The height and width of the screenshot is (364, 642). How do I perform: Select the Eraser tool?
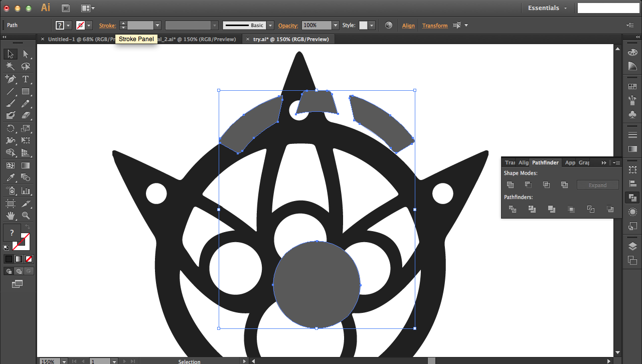(26, 116)
